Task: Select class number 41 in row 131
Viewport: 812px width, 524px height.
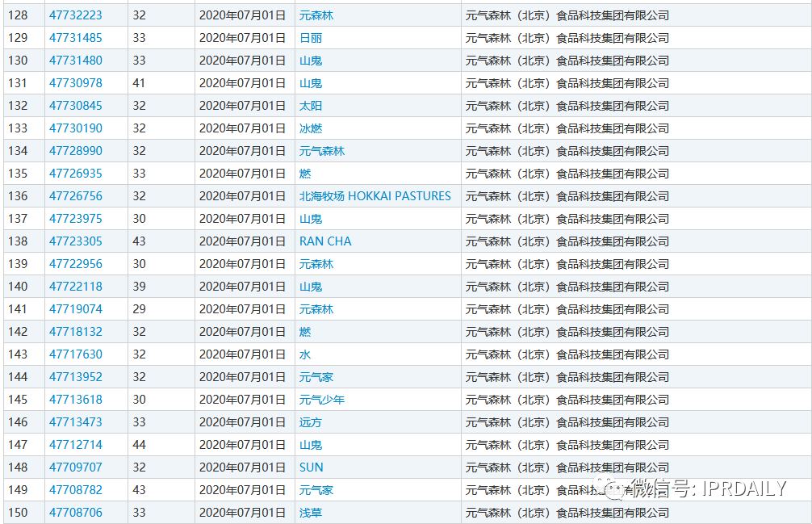Action: (x=139, y=83)
